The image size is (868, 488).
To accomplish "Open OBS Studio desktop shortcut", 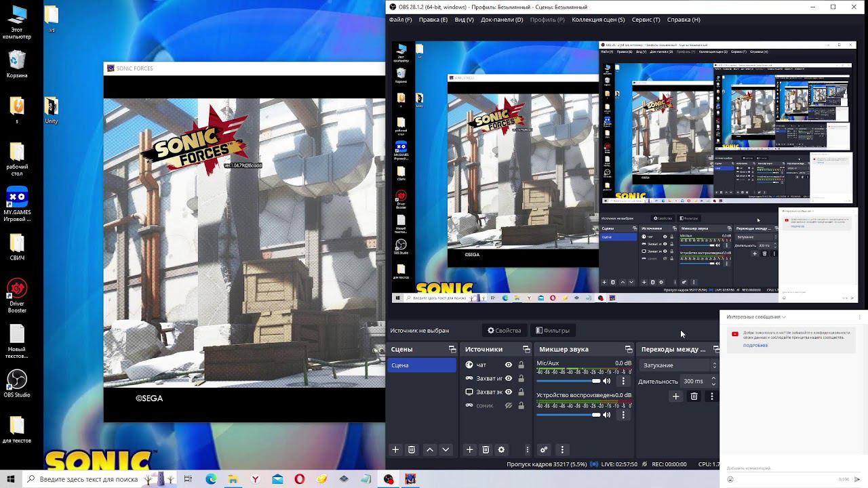I will (17, 384).
